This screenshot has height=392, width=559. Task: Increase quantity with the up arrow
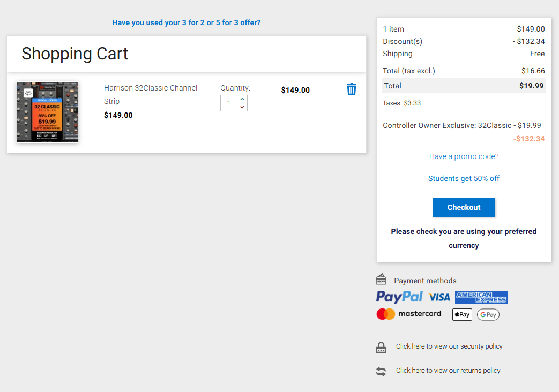point(242,99)
